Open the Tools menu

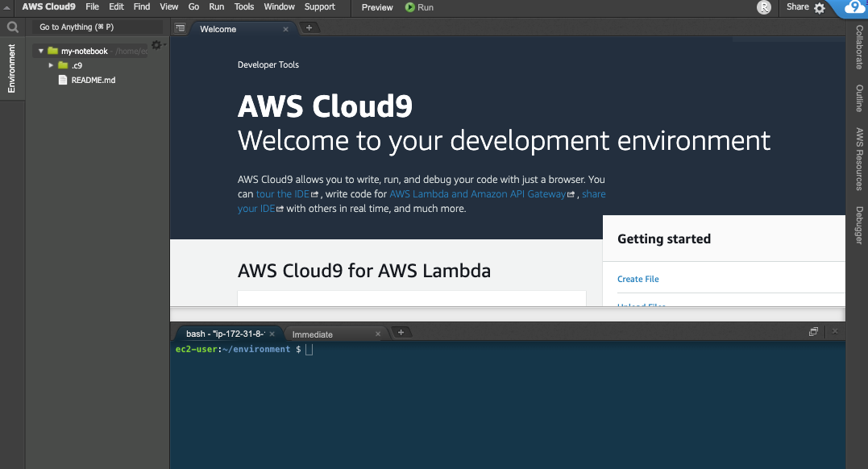click(x=244, y=6)
